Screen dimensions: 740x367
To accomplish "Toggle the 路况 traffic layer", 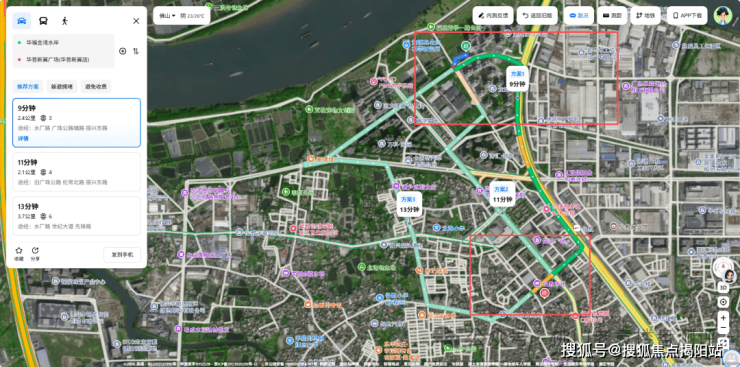I will pos(579,16).
